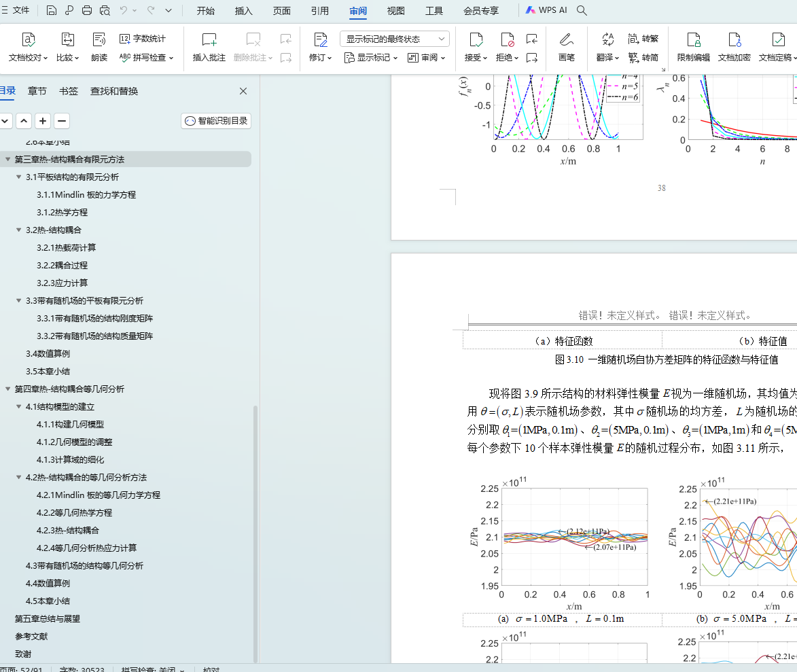Screen dimensions: 797x672
Task: Switch to 引用 ribbon tab
Action: click(320, 11)
